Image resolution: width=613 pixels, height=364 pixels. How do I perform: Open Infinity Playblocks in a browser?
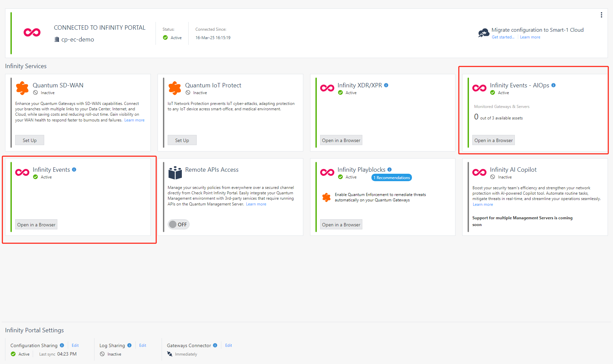[x=341, y=225]
